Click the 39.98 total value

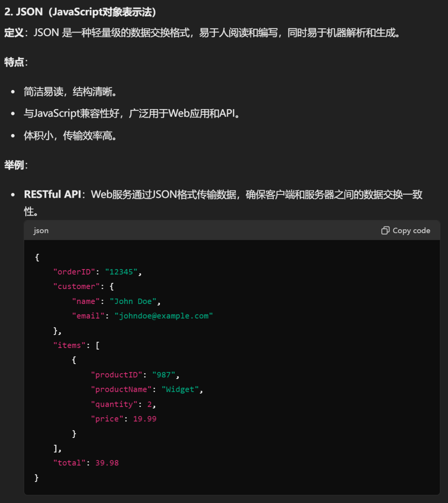107,463
